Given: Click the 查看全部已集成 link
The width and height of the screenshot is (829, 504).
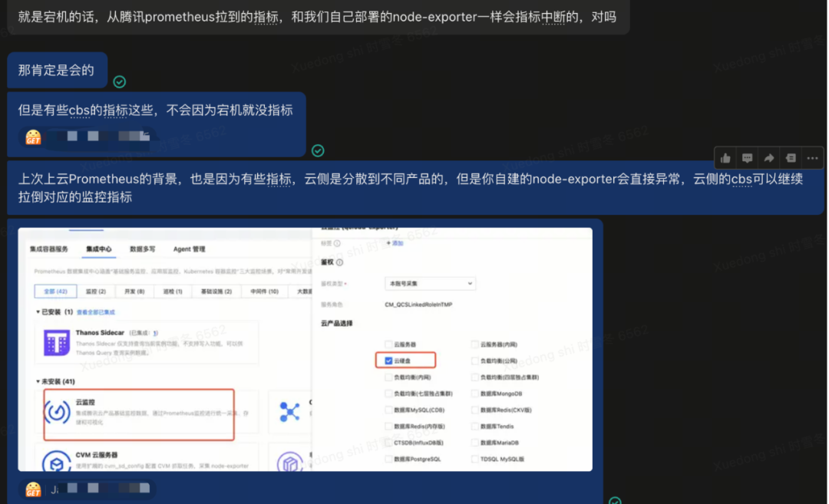Looking at the screenshot, I should point(96,312).
